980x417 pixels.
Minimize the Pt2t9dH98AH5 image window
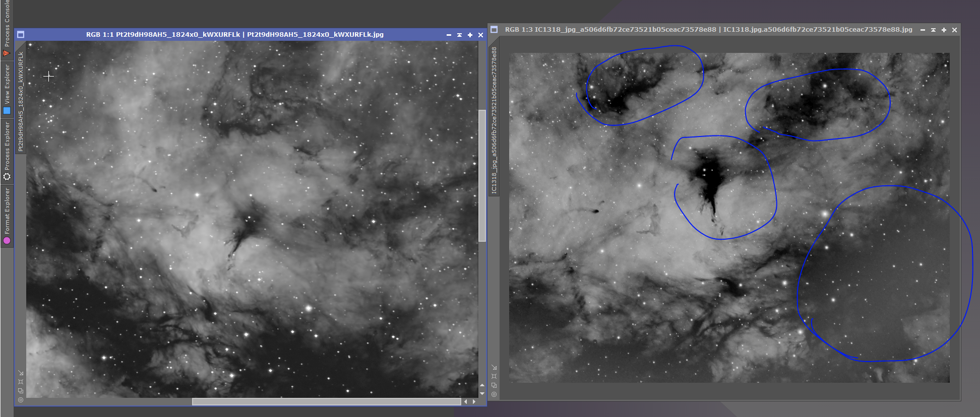pyautogui.click(x=449, y=35)
